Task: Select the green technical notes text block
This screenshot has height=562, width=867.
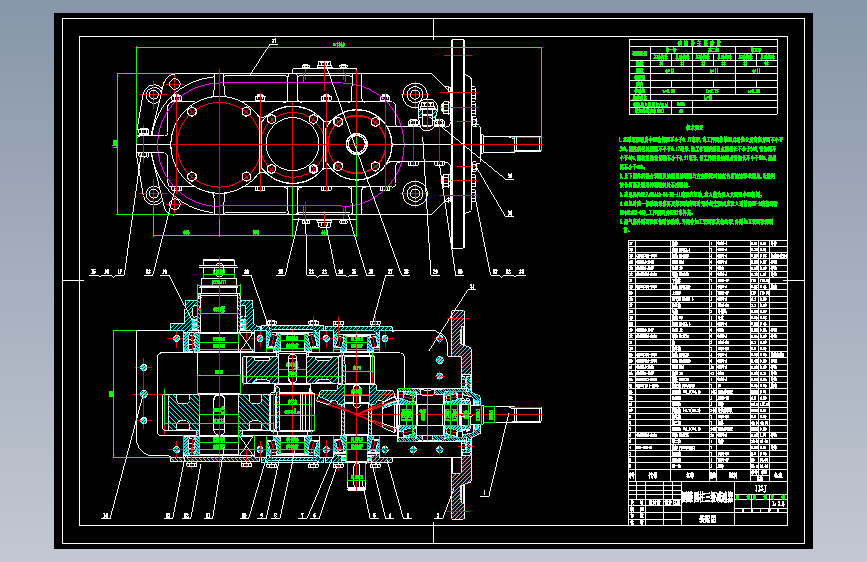Action: coord(701,181)
